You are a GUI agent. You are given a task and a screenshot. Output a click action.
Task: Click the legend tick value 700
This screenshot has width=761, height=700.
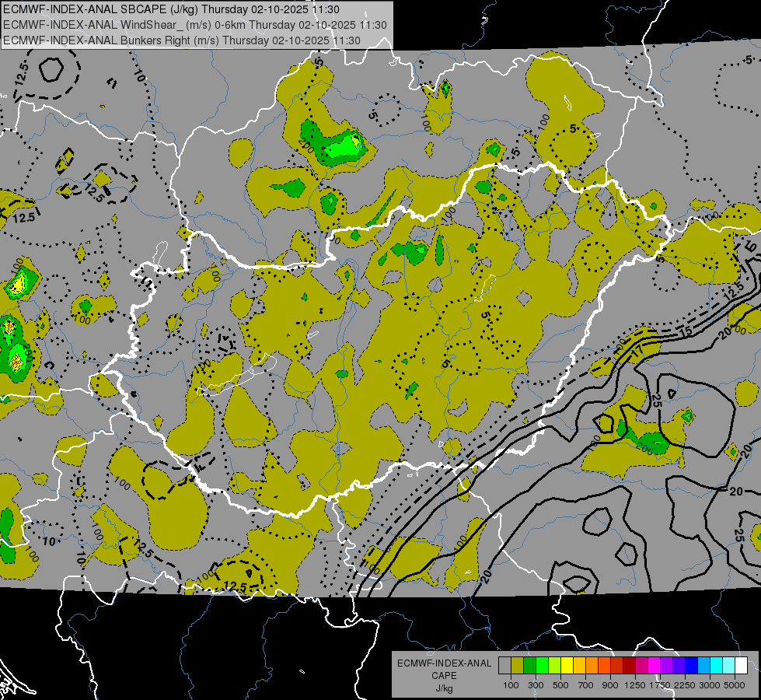pyautogui.click(x=586, y=685)
